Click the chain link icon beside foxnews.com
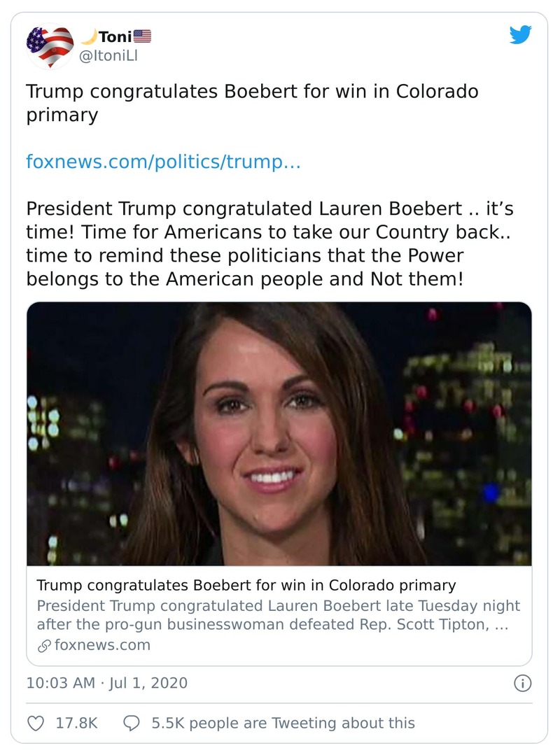This screenshot has width=560, height=755. (x=43, y=645)
